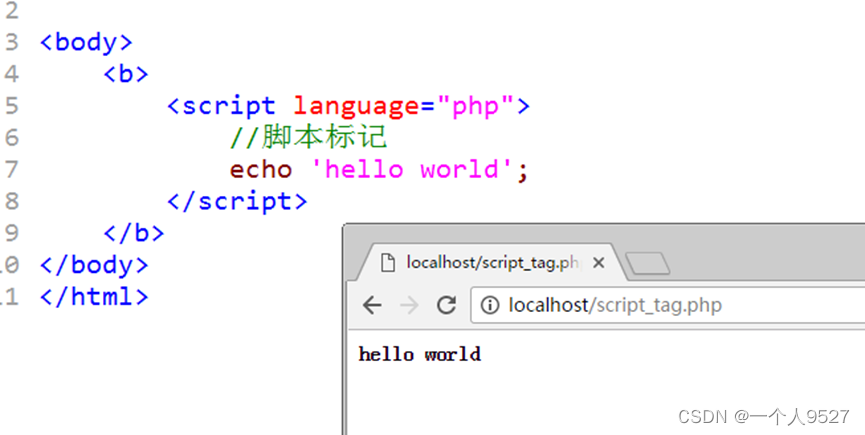The height and width of the screenshot is (435, 865).
Task: Open a new browser tab
Action: coord(648,264)
